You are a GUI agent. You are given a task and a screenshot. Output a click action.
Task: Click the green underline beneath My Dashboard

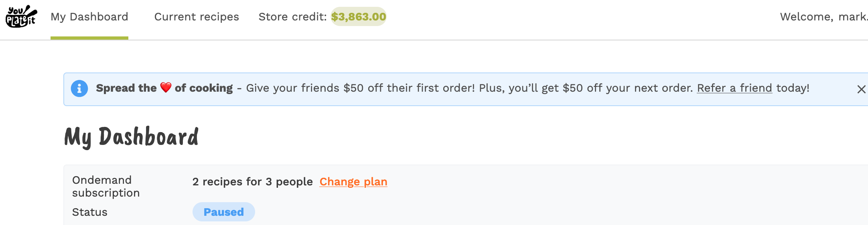point(89,38)
